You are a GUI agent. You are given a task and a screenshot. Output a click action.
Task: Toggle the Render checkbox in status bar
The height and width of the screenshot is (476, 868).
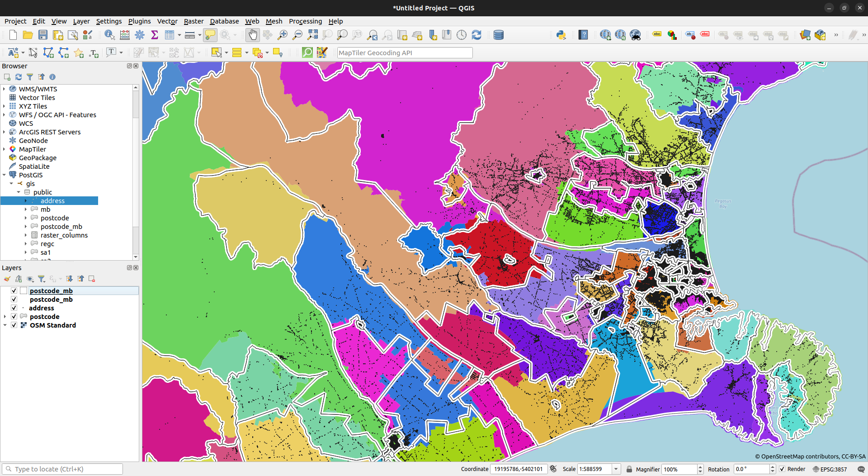(783, 469)
